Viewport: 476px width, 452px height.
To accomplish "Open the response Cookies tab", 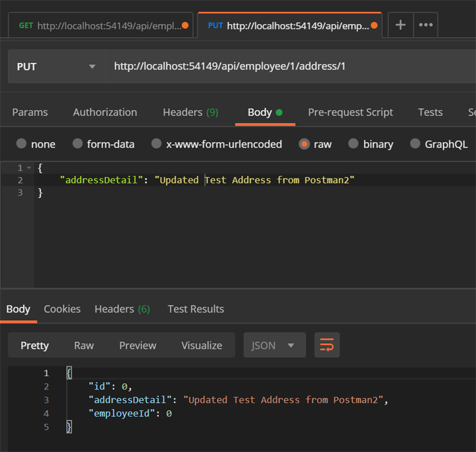I will tap(62, 309).
